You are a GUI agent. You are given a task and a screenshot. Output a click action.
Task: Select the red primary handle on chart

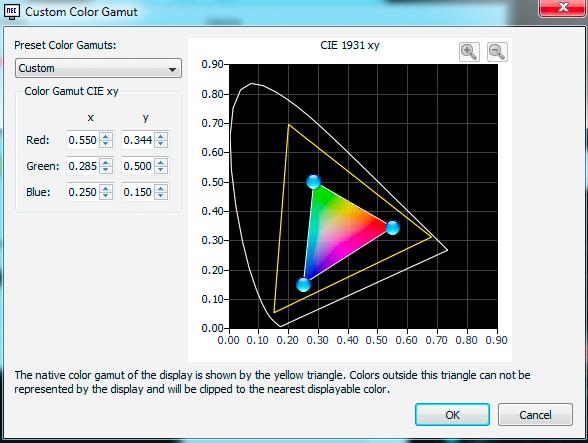(x=393, y=228)
